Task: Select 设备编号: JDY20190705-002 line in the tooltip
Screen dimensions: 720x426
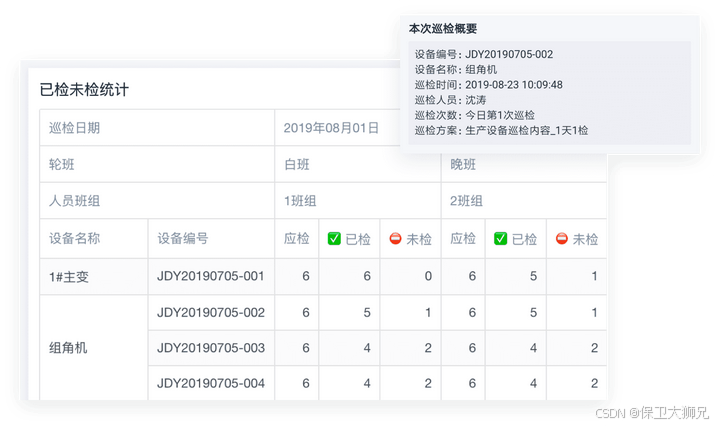Action: (484, 54)
